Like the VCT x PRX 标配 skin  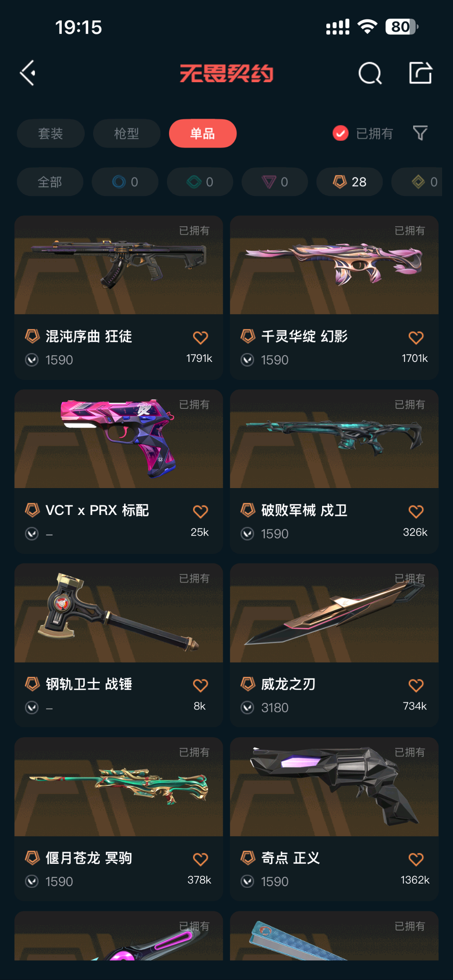(x=200, y=512)
